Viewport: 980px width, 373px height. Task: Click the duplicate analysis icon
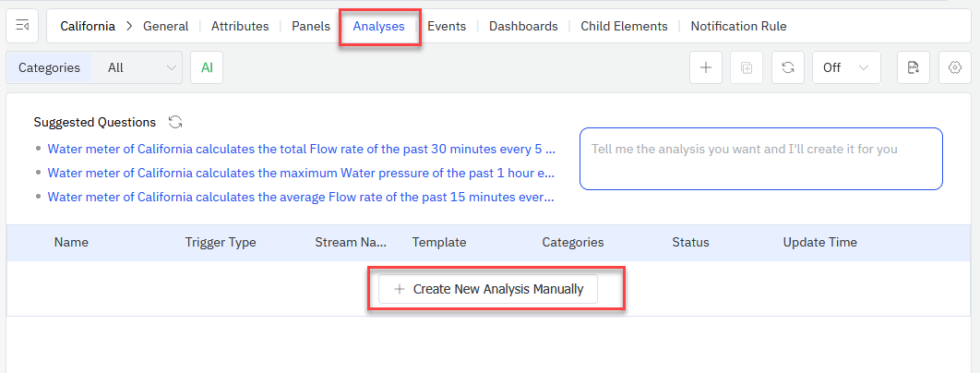[x=747, y=67]
